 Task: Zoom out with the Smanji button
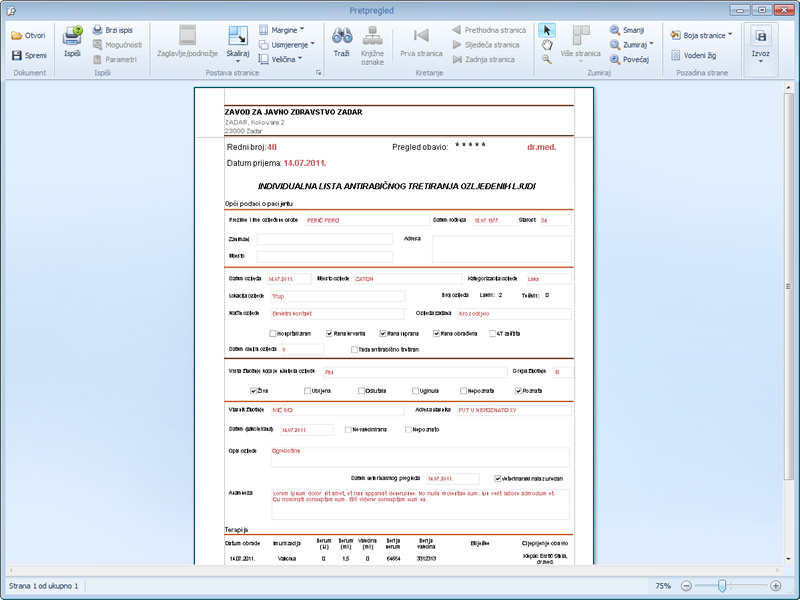pyautogui.click(x=627, y=30)
